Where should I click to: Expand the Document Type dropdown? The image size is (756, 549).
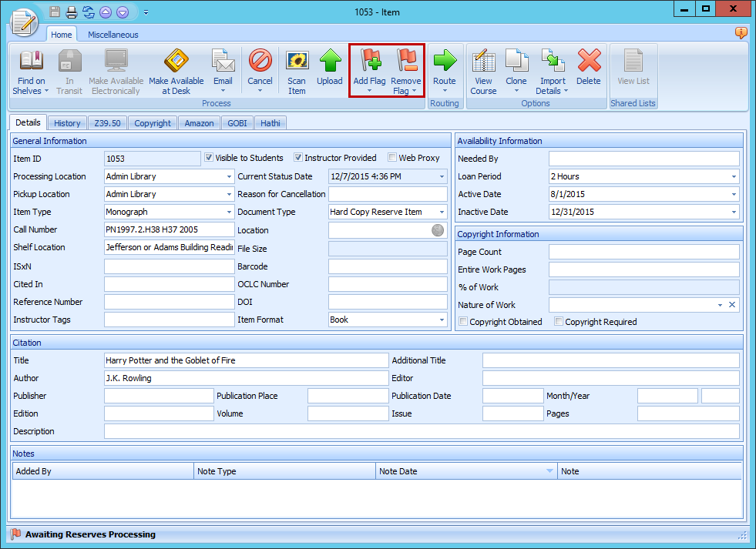(440, 211)
